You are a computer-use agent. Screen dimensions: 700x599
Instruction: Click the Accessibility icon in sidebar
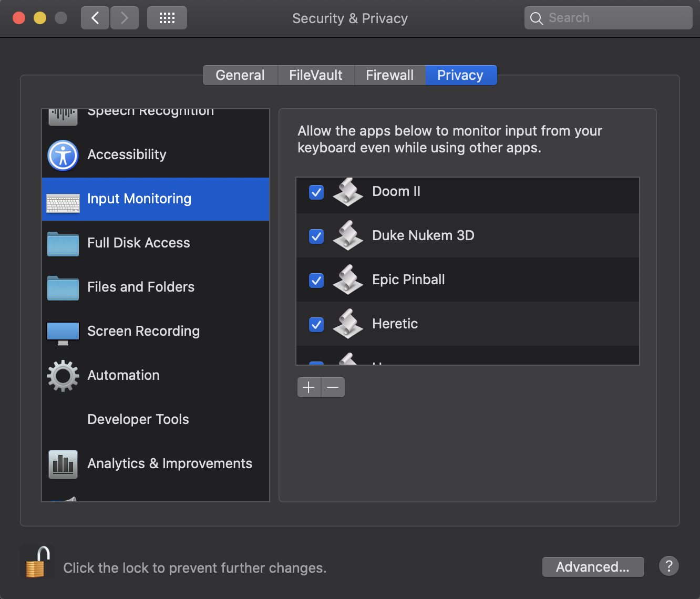pos(63,156)
